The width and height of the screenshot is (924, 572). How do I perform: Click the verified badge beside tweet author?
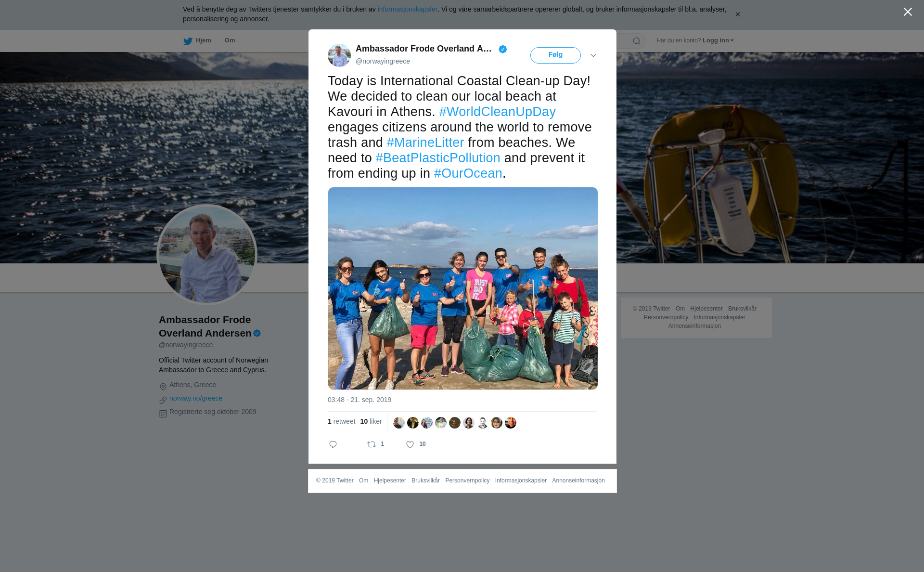point(503,49)
